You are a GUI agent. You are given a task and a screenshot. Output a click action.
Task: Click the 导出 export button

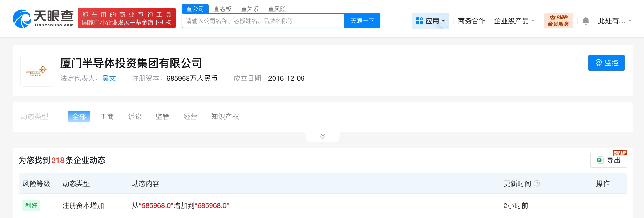[608, 160]
